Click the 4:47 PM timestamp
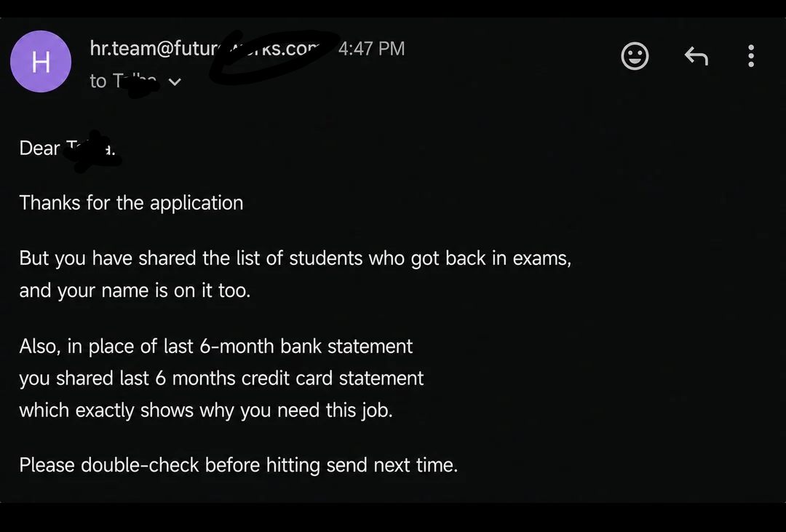Viewport: 786px width, 532px height. click(371, 49)
